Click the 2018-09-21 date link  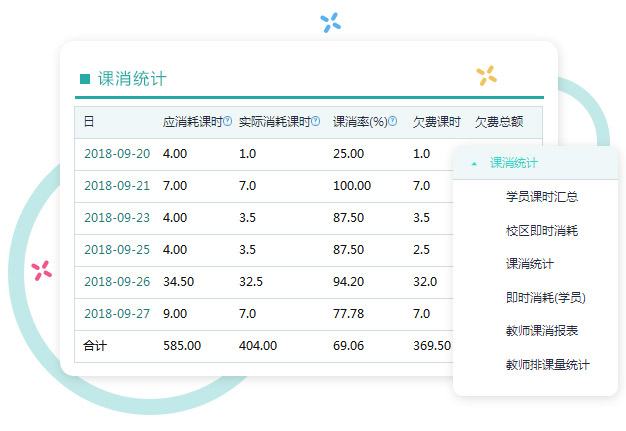pos(117,186)
